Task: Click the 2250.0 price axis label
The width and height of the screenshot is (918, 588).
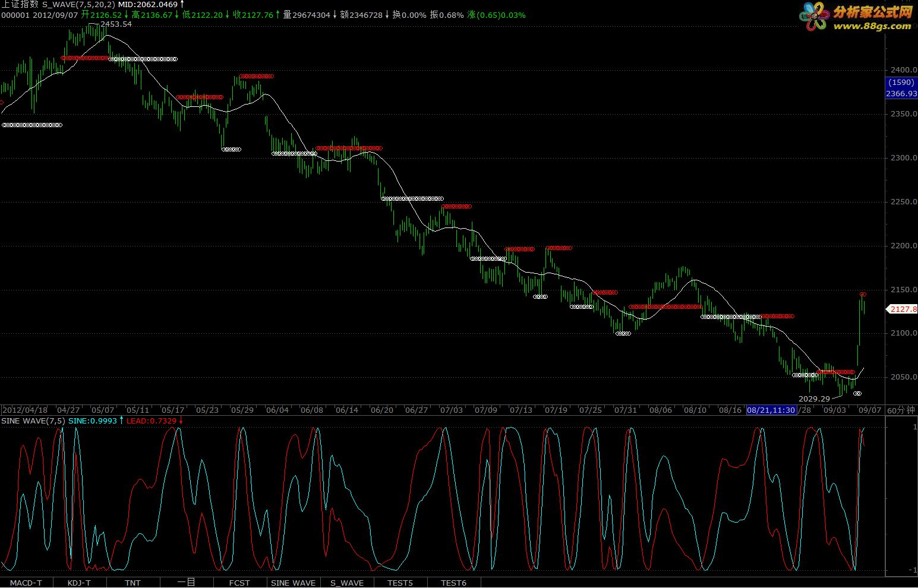Action: (x=904, y=202)
